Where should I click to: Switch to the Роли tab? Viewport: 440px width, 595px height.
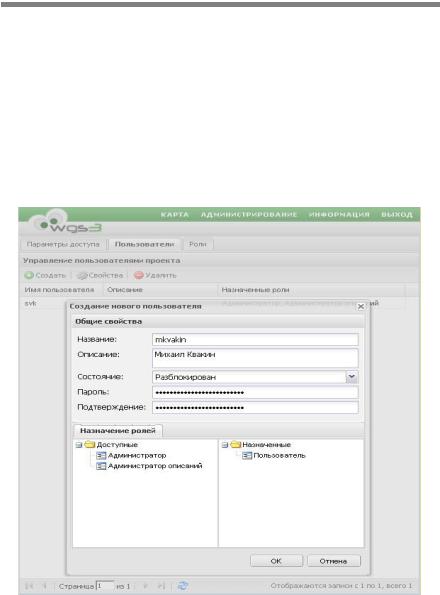[198, 244]
